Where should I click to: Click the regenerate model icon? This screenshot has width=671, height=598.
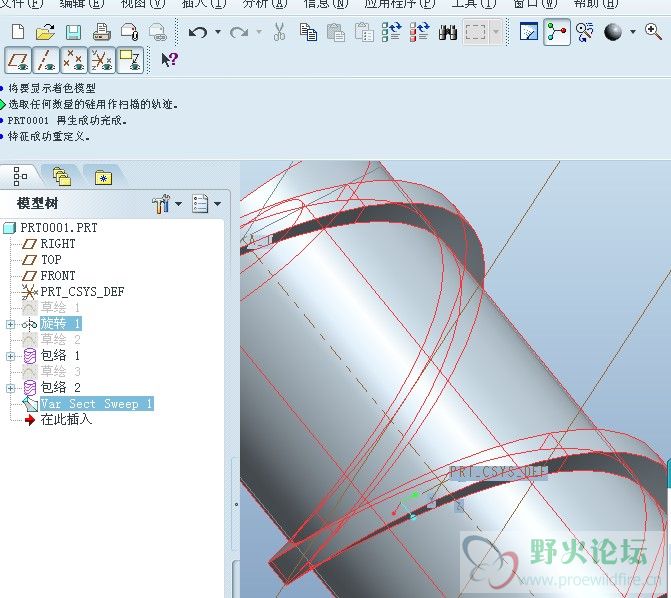pos(391,32)
